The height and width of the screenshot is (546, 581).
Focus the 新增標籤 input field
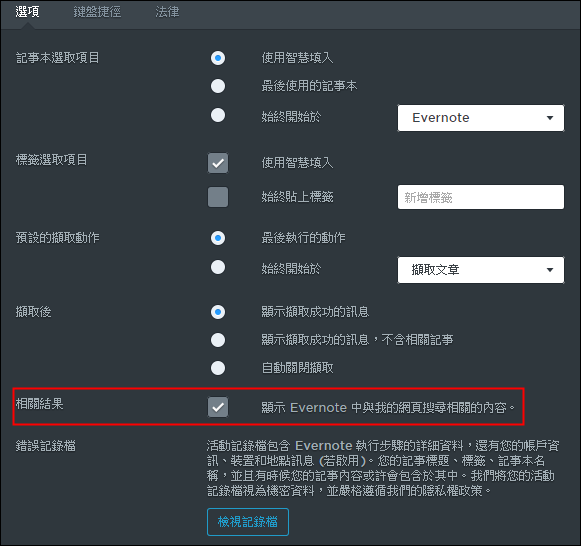coord(481,197)
